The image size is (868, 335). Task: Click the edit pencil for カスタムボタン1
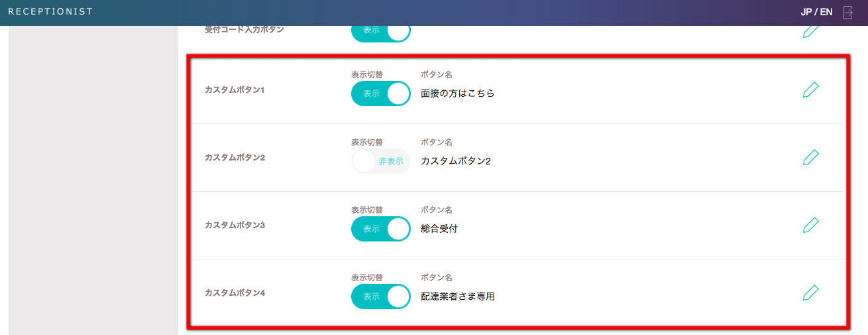click(x=810, y=90)
